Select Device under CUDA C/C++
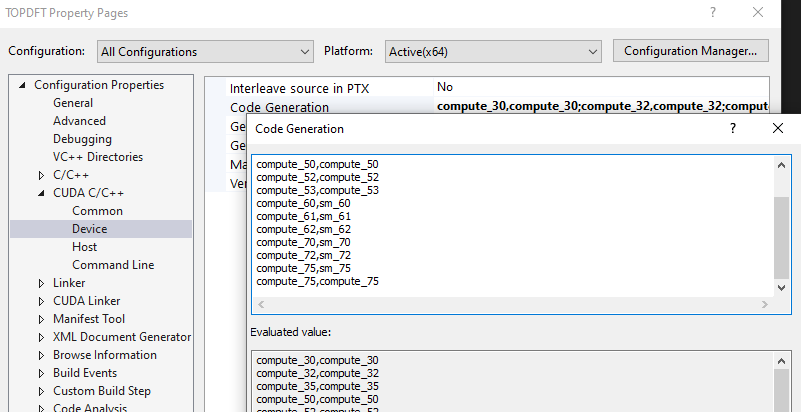 89,229
